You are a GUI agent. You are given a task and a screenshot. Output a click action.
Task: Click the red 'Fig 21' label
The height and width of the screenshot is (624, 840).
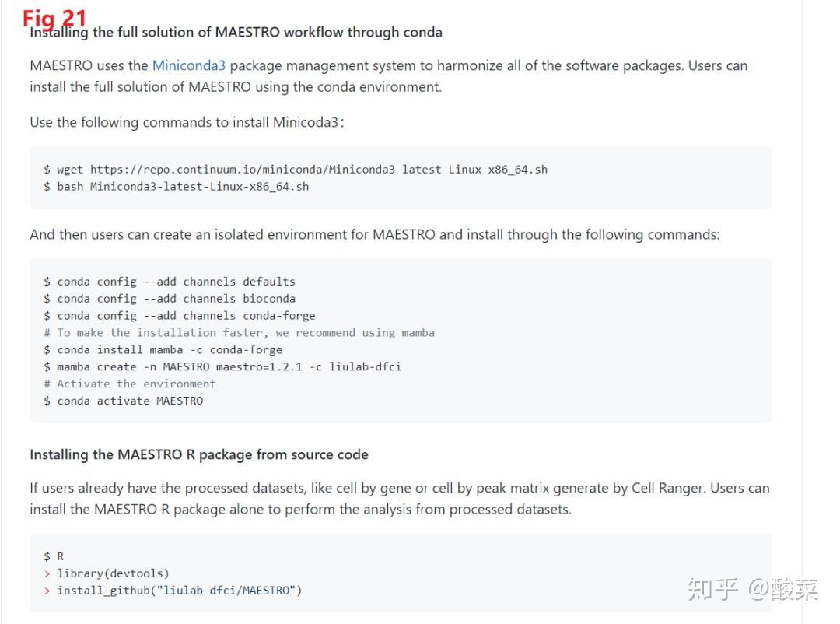(x=54, y=18)
